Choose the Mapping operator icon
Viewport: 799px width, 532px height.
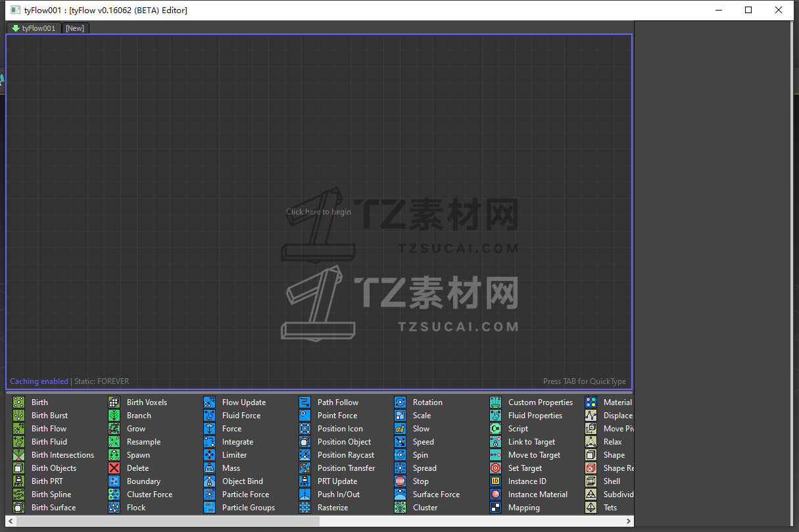495,507
